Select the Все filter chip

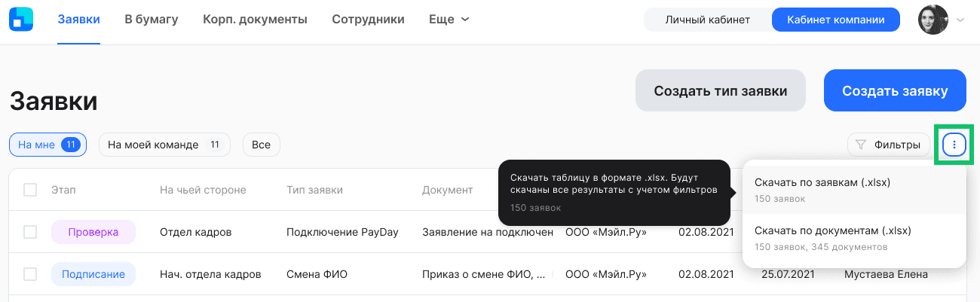262,145
